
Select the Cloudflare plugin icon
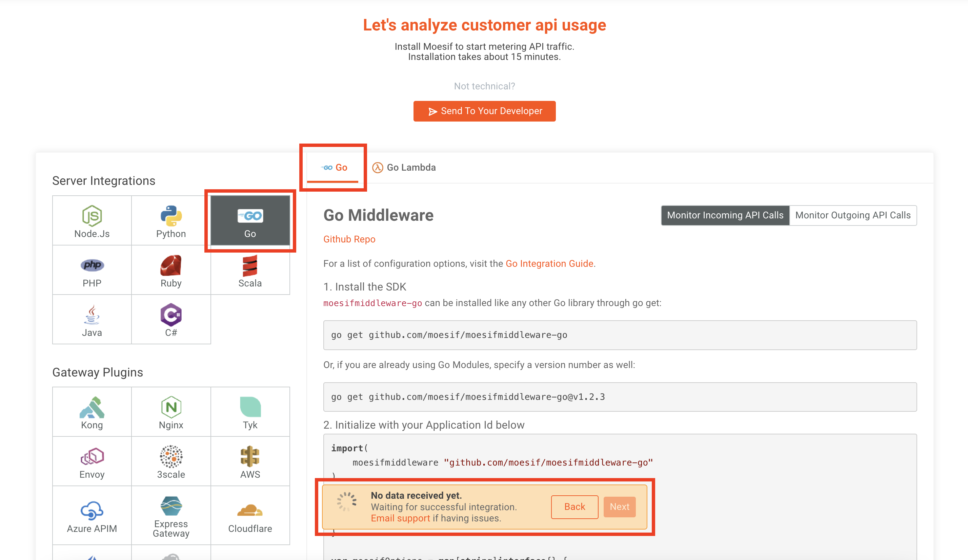[250, 516]
